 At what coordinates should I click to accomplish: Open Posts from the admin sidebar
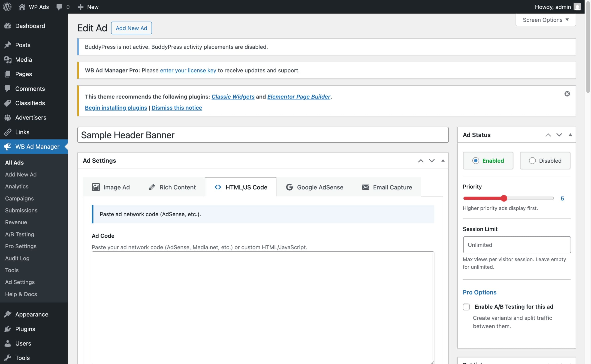pyautogui.click(x=23, y=45)
